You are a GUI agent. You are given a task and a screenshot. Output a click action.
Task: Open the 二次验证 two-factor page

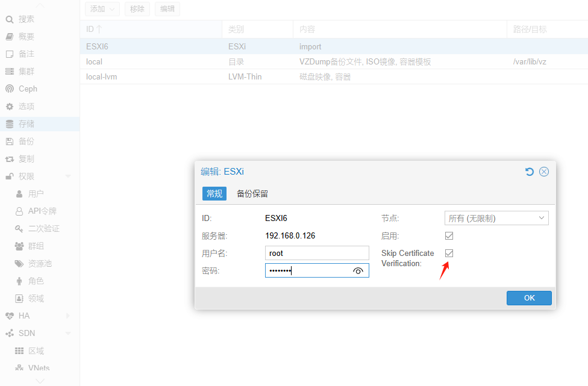point(43,229)
